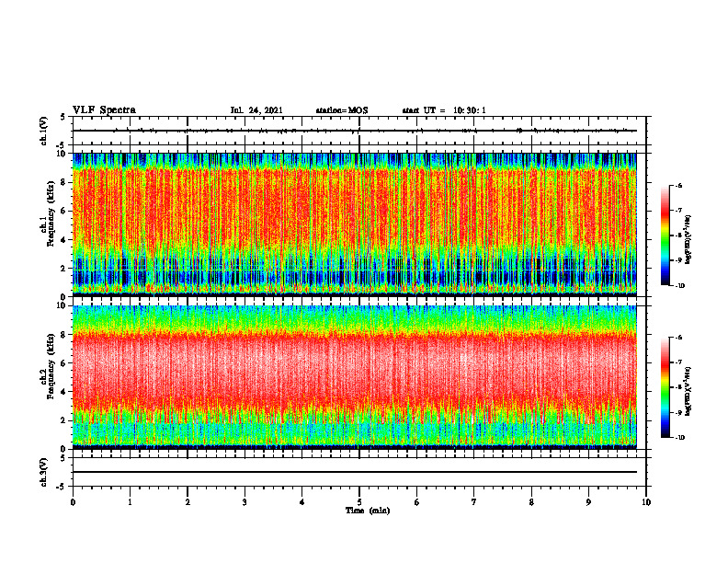Click the "station=MOS" header label
Screen dimensions: 728x563
(x=342, y=110)
